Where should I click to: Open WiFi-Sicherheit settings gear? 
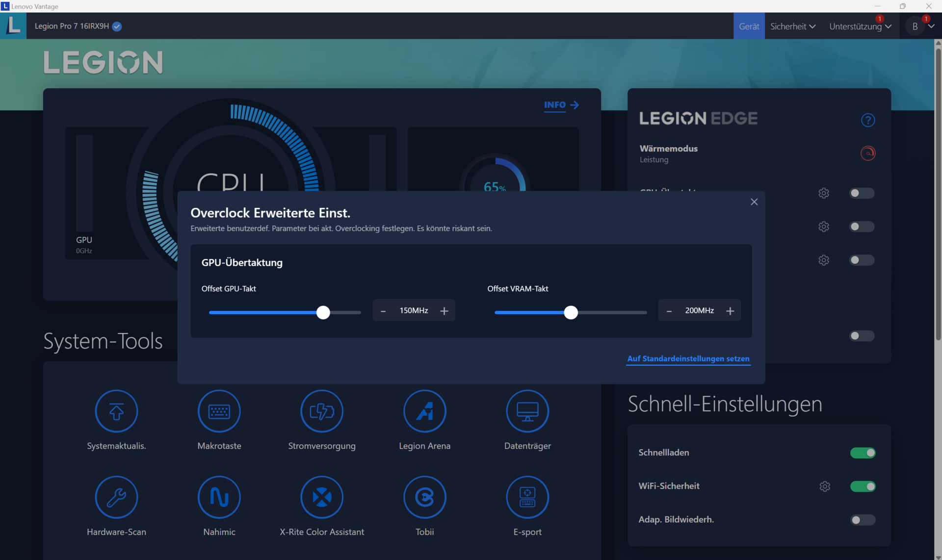click(825, 486)
